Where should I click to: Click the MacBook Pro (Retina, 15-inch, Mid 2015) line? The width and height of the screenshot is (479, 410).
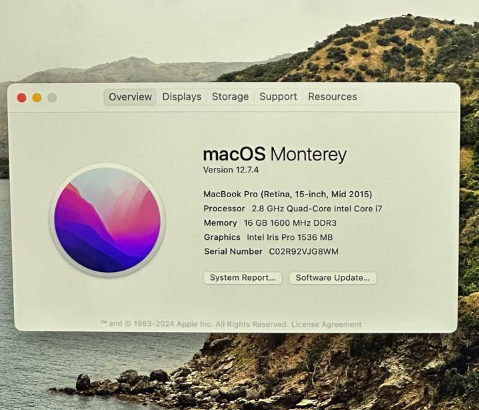[x=288, y=194]
